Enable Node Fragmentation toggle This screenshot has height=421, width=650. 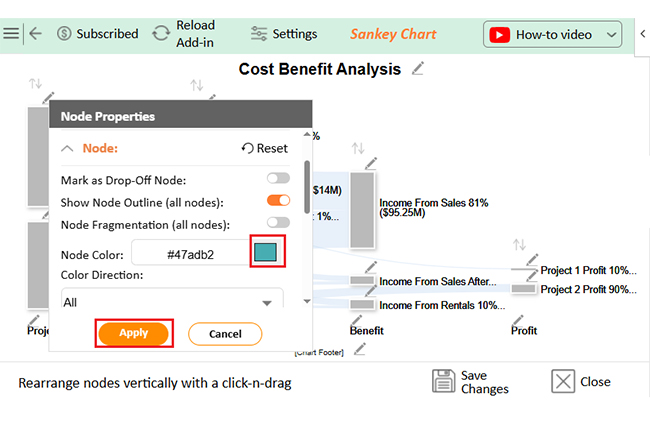[x=278, y=223]
